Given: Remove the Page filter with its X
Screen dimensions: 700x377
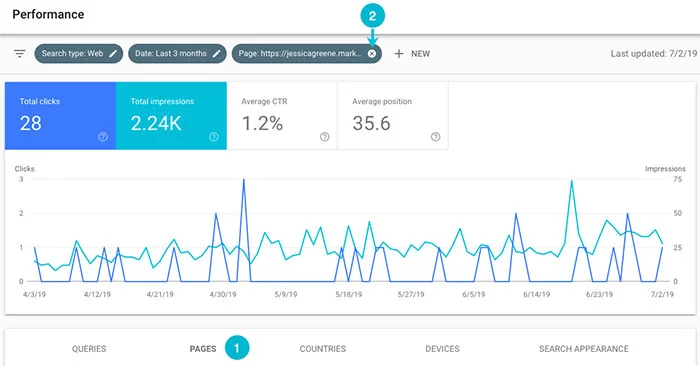Looking at the screenshot, I should (372, 54).
